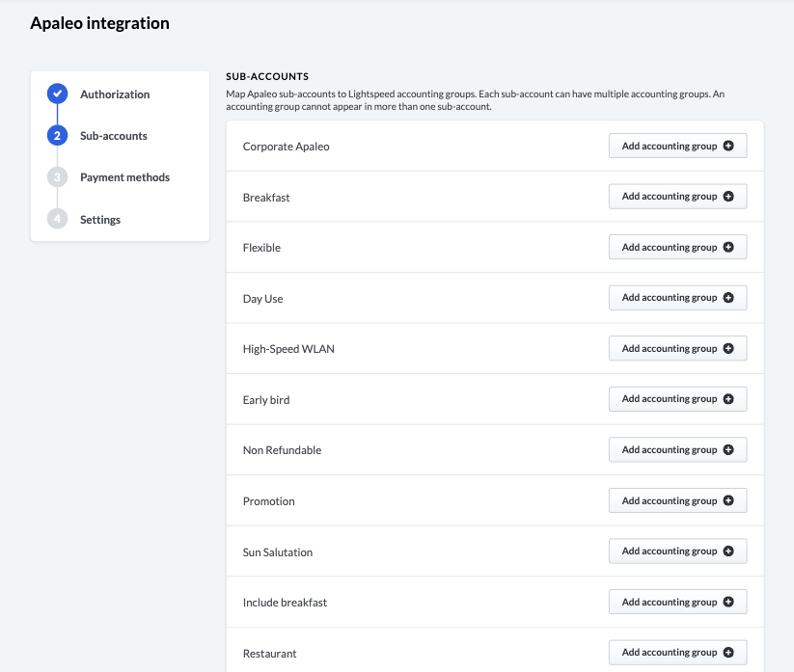Viewport: 794px width, 672px height.
Task: Add accounting group to Promotion
Action: click(677, 500)
